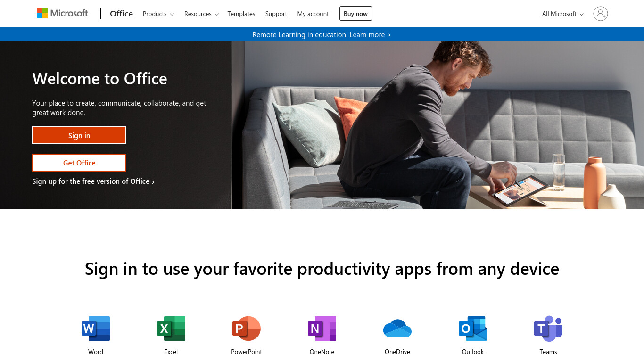Go to Templates in the navigation bar
The image size is (644, 362).
(241, 14)
